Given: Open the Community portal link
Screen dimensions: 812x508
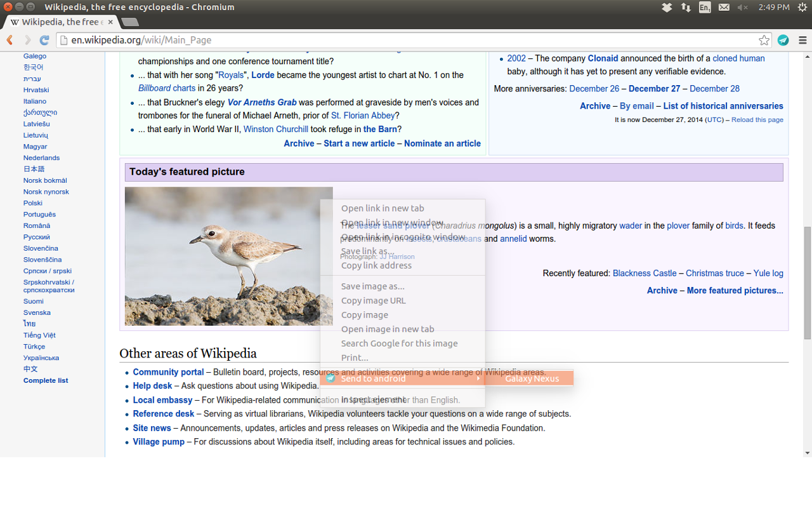Looking at the screenshot, I should [168, 373].
